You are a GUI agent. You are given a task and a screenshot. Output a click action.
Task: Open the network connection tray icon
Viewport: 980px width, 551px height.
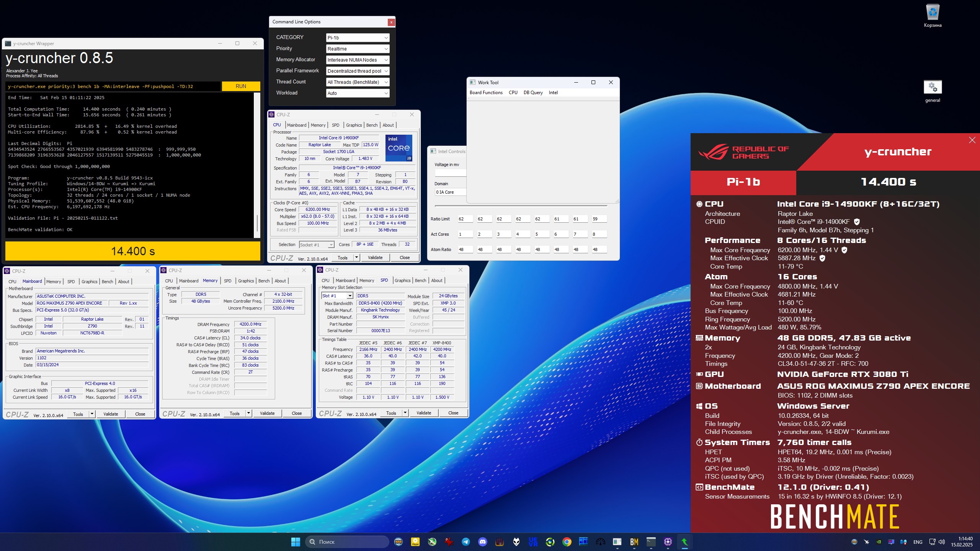pyautogui.click(x=933, y=542)
